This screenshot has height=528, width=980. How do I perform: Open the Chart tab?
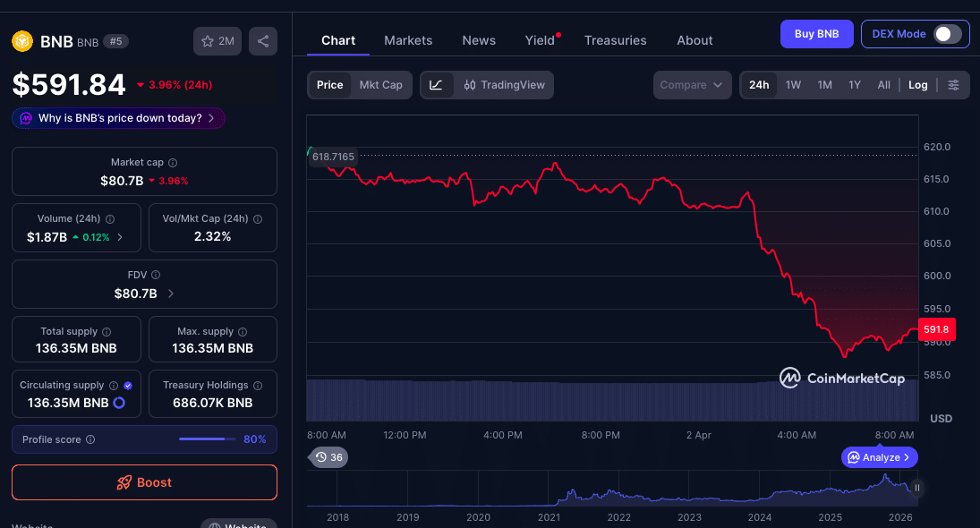338,40
